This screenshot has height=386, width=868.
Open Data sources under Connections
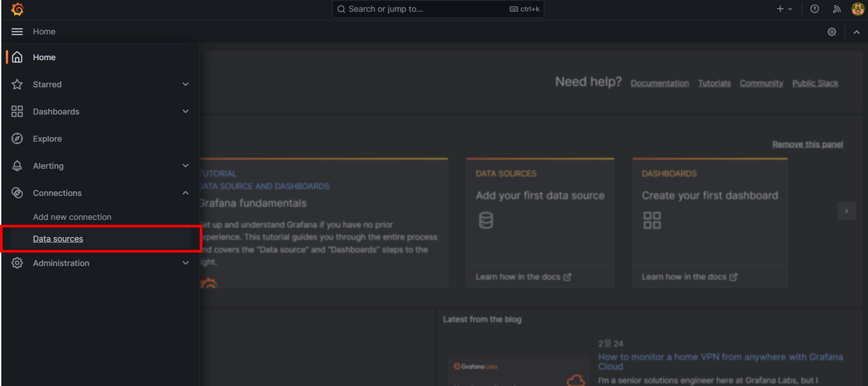[58, 239]
